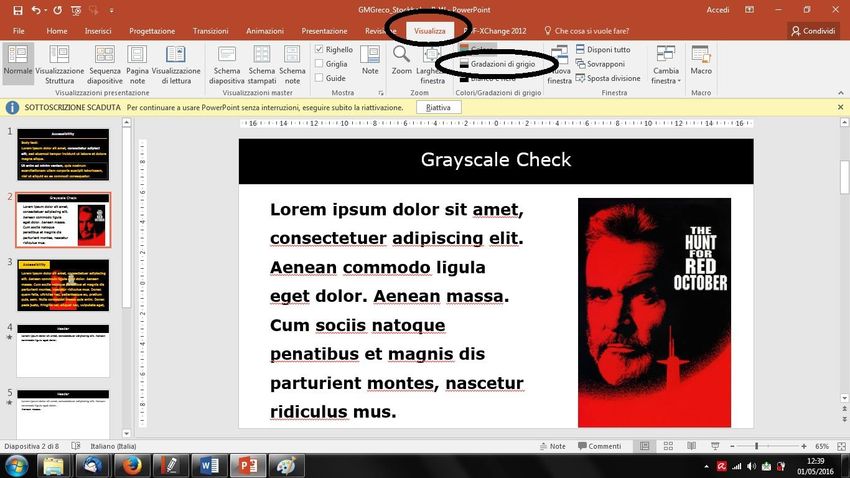Enable the Griglia checkbox
Viewport: 850px width, 478px height.
pyautogui.click(x=319, y=64)
